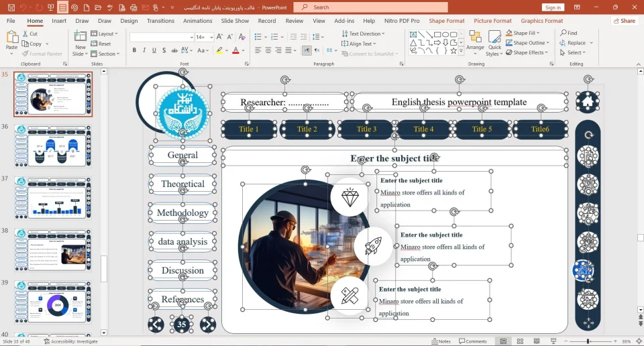Open the font size dropdown
This screenshot has height=346, width=644.
[211, 37]
